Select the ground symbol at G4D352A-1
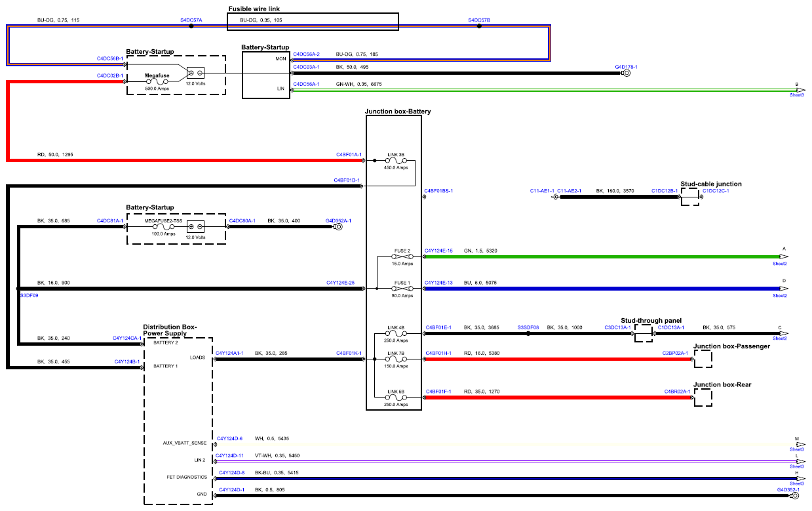The height and width of the screenshot is (511, 812). [x=338, y=227]
